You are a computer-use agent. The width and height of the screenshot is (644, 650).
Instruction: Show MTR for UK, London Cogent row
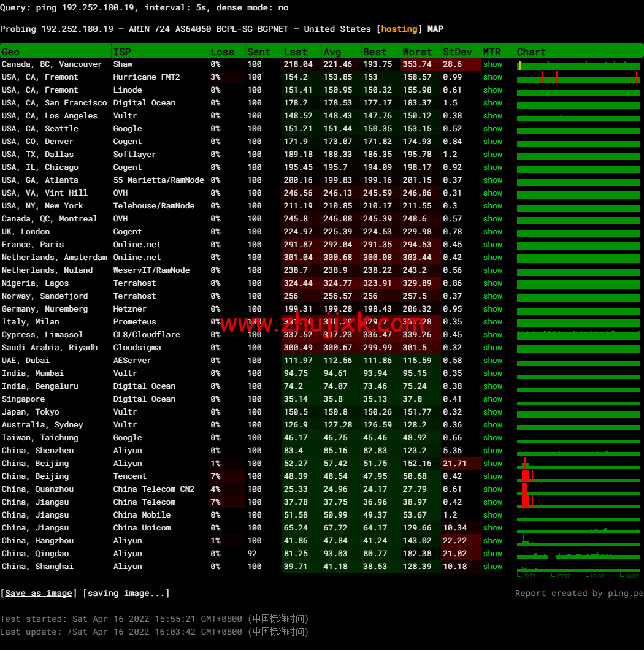point(492,232)
